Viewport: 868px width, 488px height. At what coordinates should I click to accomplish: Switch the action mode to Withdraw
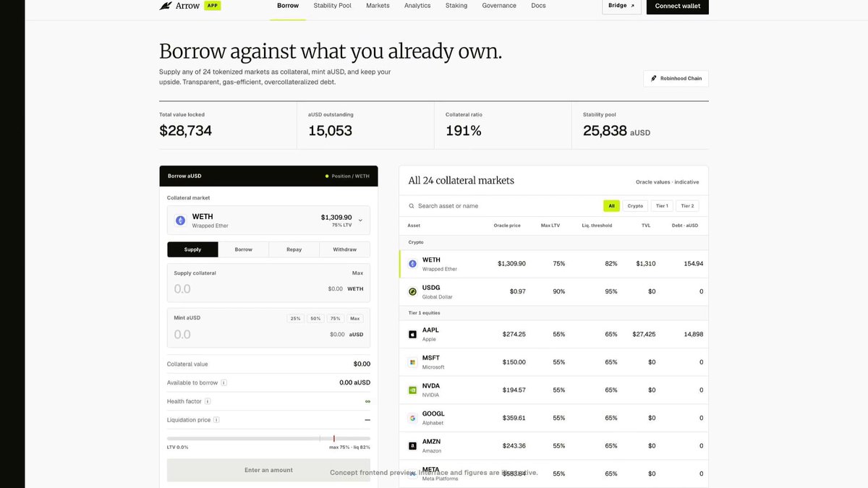[344, 249]
